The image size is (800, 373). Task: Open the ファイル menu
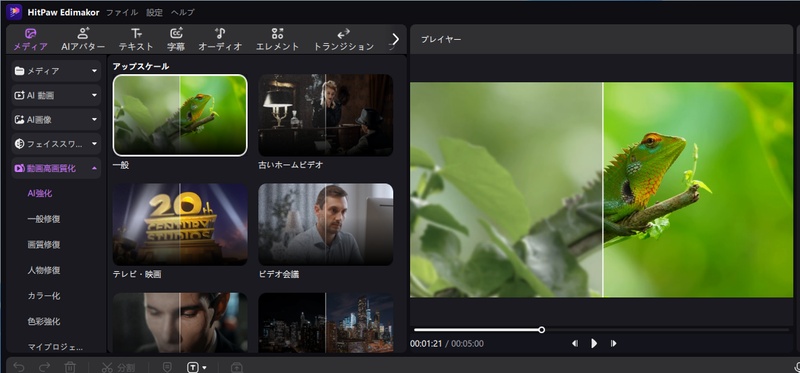coord(121,12)
